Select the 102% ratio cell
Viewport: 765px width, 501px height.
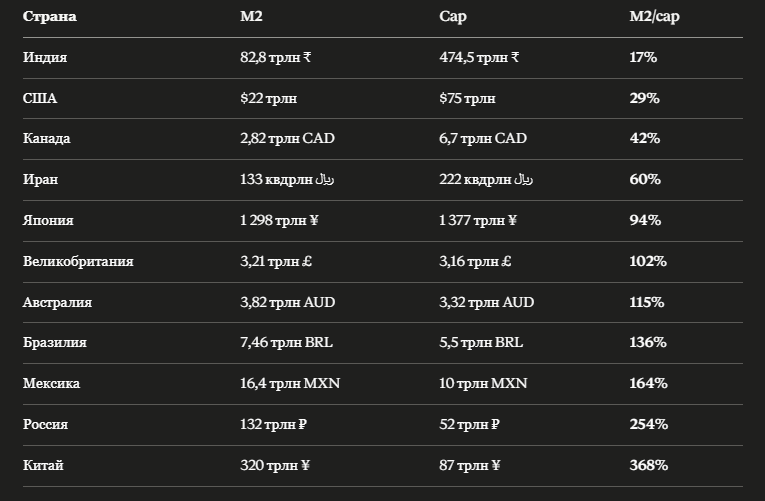(648, 261)
